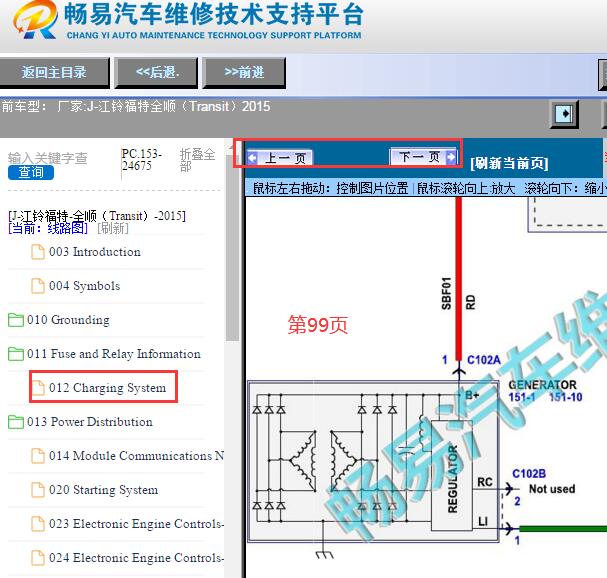The height and width of the screenshot is (578, 607).
Task: Click the Chang Yi platform logo
Action: tap(35, 19)
